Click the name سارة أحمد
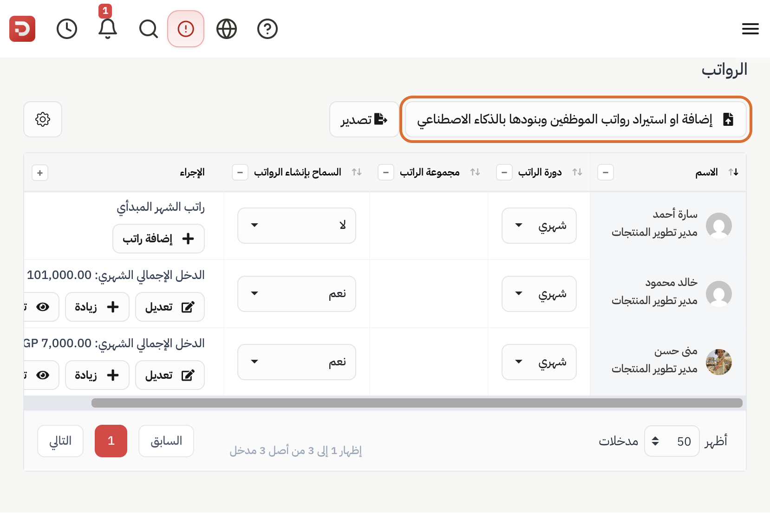Screen dimensions: 770x532 [x=675, y=214]
